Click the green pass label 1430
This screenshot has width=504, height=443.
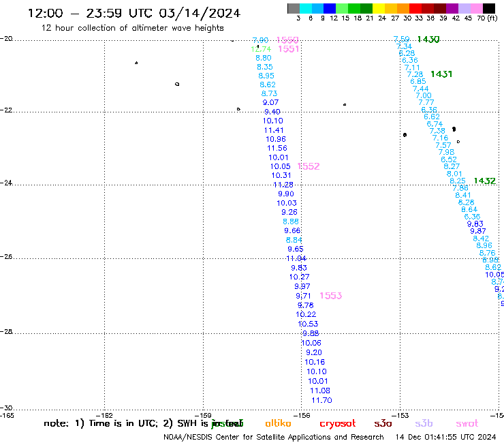pyautogui.click(x=428, y=40)
